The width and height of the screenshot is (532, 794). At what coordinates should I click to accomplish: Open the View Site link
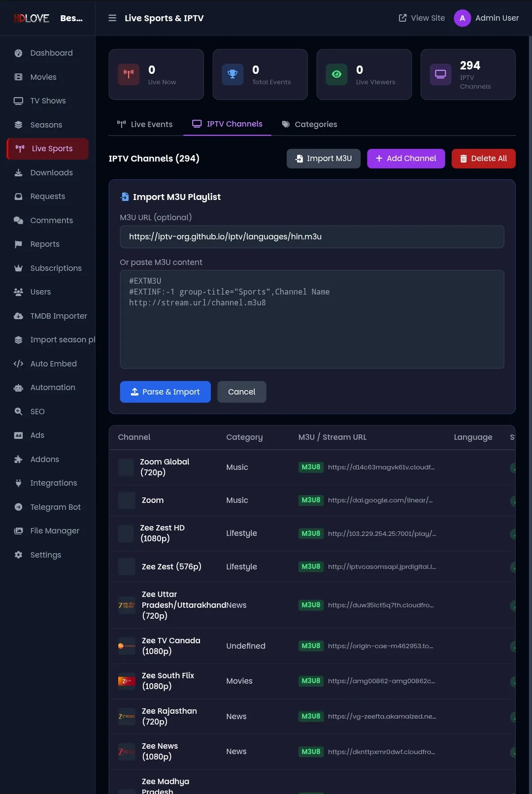(422, 18)
